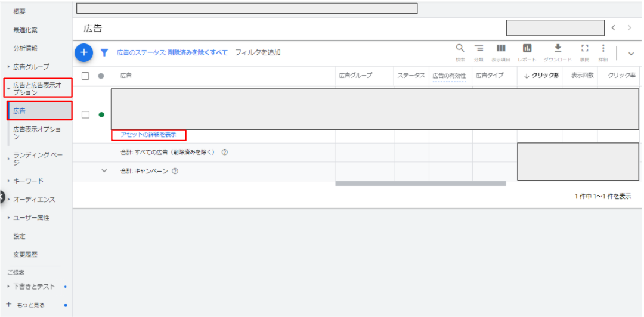The width and height of the screenshot is (644, 317).
Task: Click the blue filter funnel icon
Action: (x=104, y=52)
